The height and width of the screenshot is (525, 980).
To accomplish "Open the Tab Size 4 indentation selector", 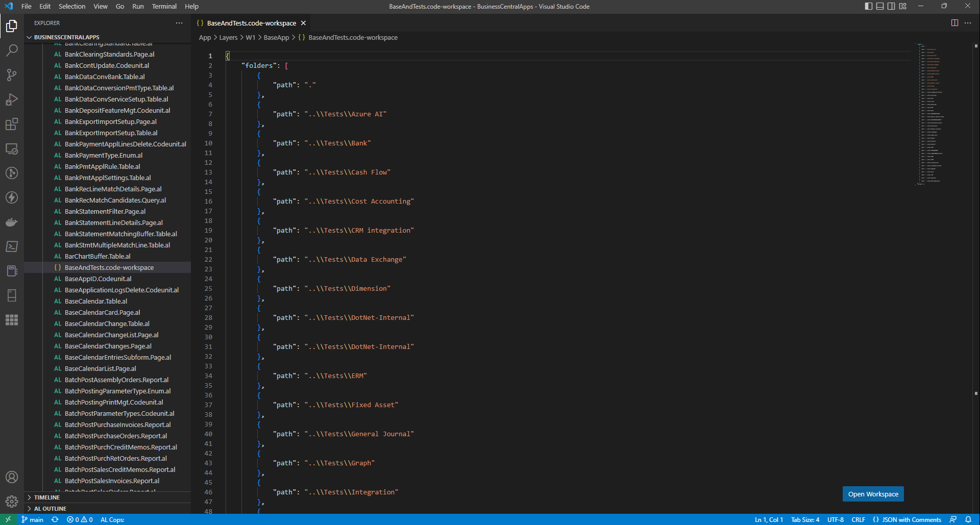I will click(x=805, y=519).
